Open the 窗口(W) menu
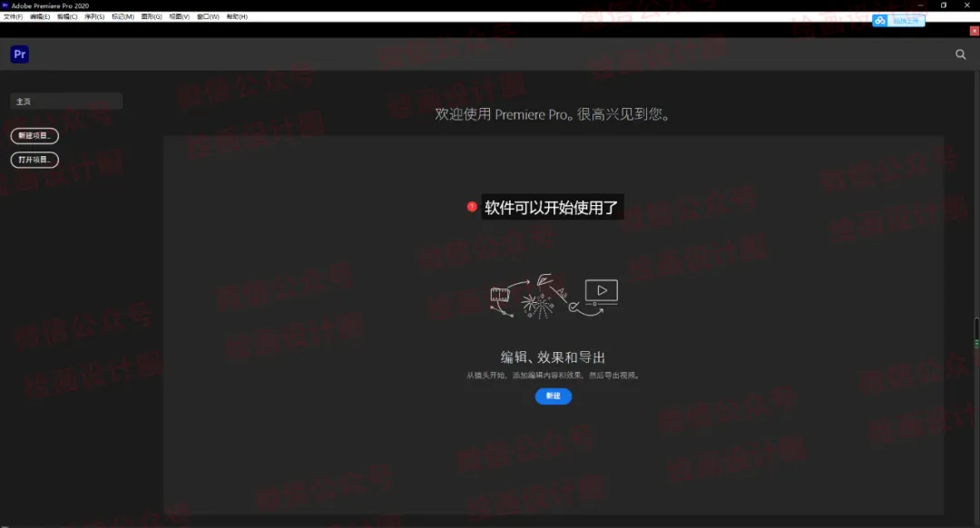 pyautogui.click(x=208, y=17)
